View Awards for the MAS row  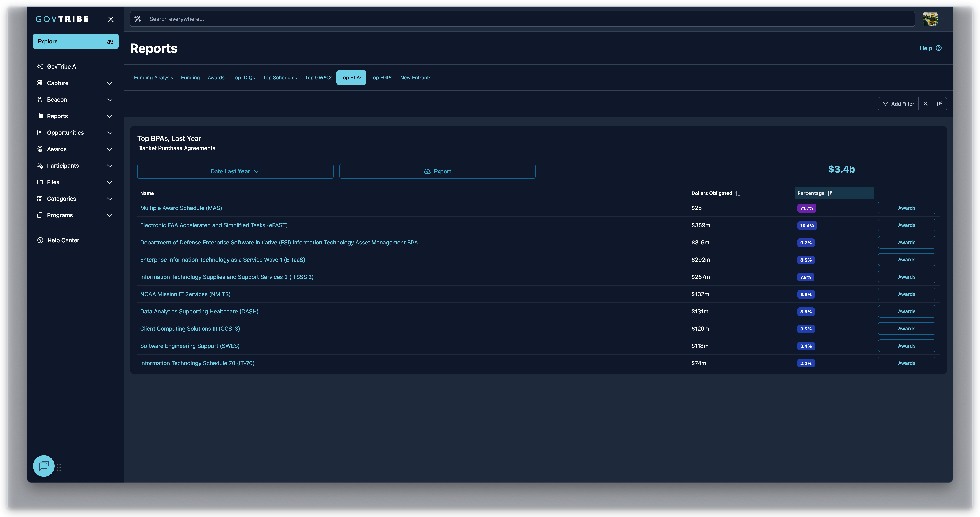[907, 208]
